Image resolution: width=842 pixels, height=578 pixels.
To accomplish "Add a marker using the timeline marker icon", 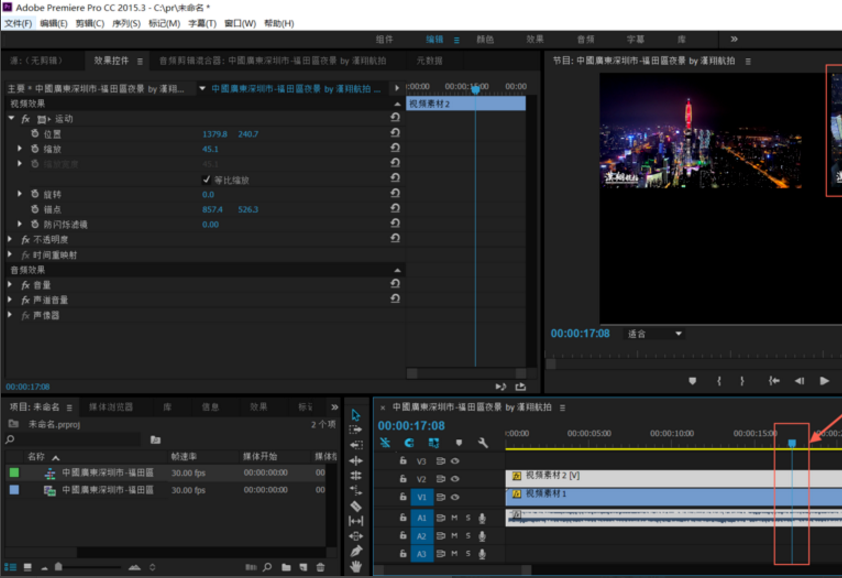I will coord(459,442).
